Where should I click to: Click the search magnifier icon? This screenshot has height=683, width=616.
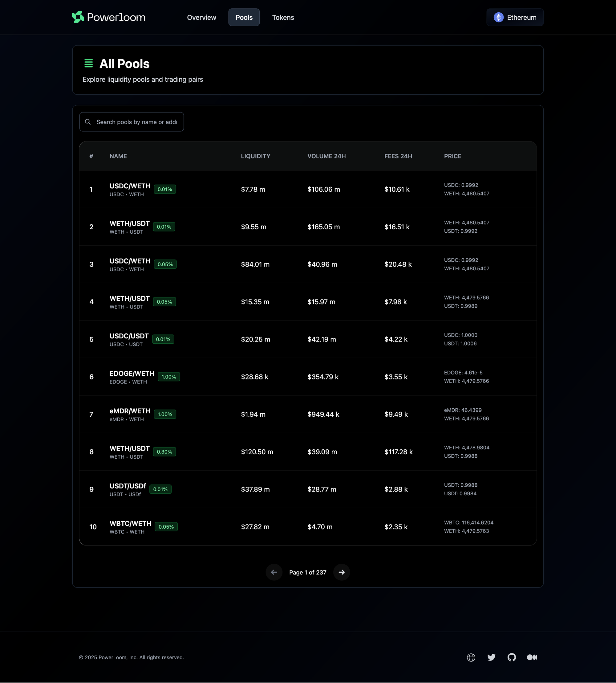click(88, 122)
